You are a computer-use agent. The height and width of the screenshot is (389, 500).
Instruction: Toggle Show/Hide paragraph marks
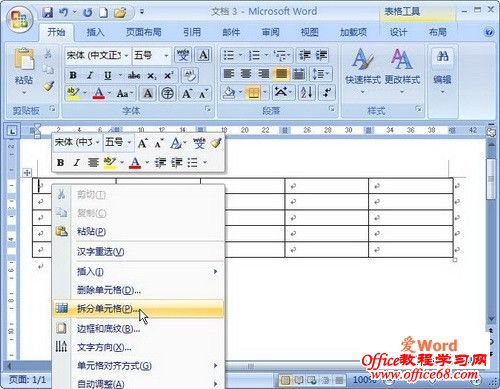coord(327,92)
